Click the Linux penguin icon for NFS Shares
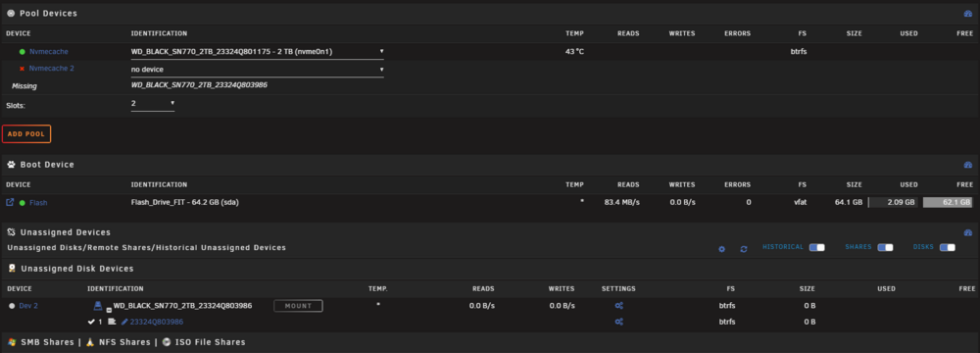Viewport: 980px width, 353px height. [x=90, y=342]
